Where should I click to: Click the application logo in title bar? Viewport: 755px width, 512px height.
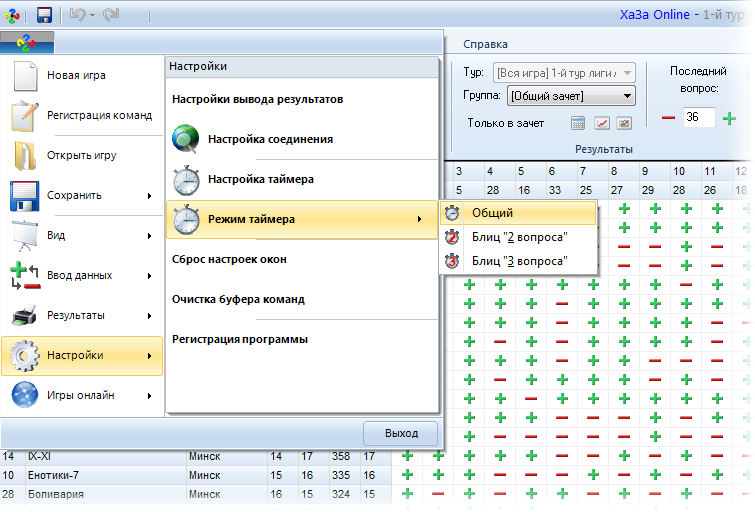12,15
